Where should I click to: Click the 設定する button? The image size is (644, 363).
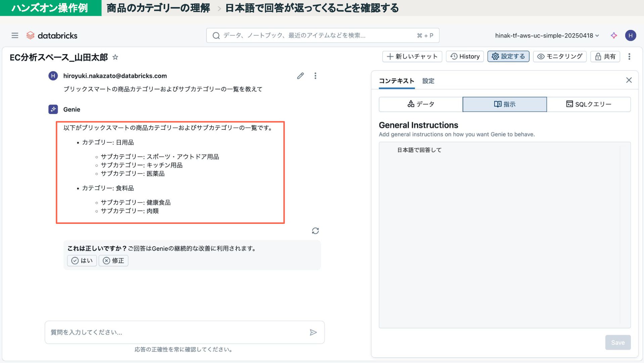point(508,56)
